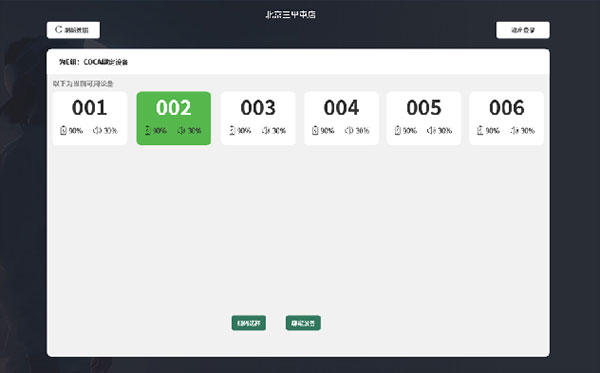This screenshot has height=373, width=600.
Task: Click the battery icon on green device 002
Action: click(x=148, y=130)
